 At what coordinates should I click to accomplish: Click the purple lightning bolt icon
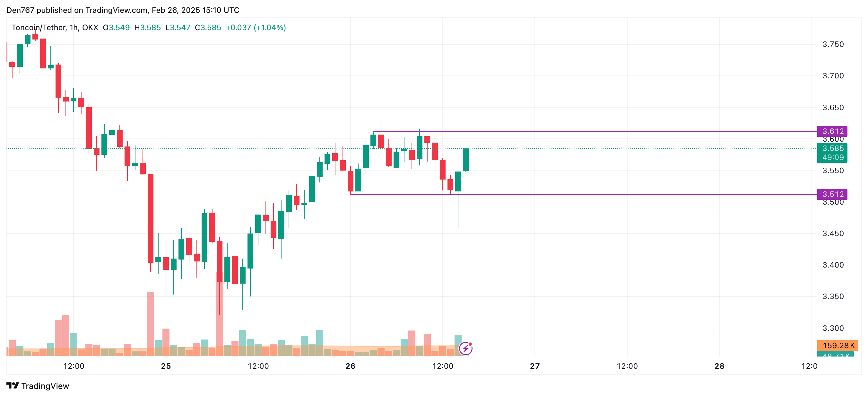pyautogui.click(x=465, y=348)
